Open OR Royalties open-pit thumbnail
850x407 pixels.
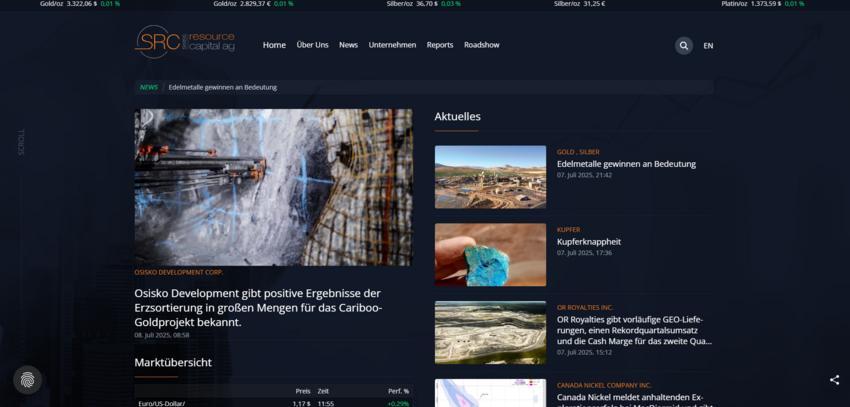(x=490, y=332)
